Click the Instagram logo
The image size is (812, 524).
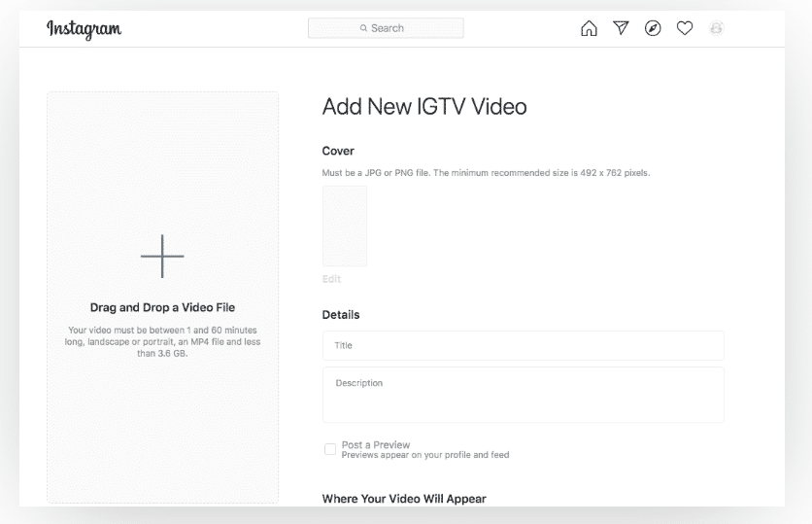coord(84,29)
